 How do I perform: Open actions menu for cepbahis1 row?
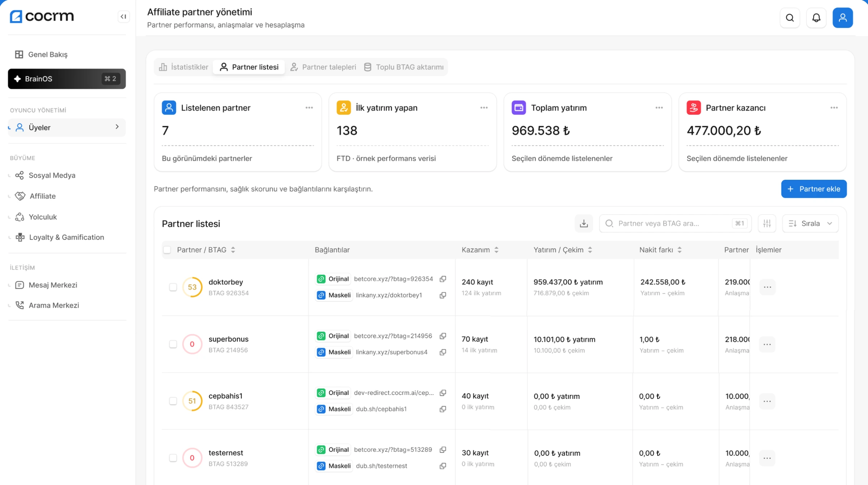coord(767,401)
